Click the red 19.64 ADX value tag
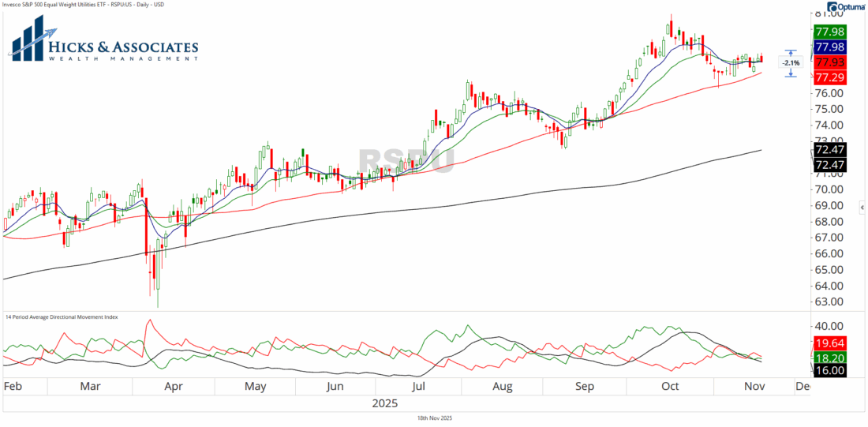 [829, 343]
